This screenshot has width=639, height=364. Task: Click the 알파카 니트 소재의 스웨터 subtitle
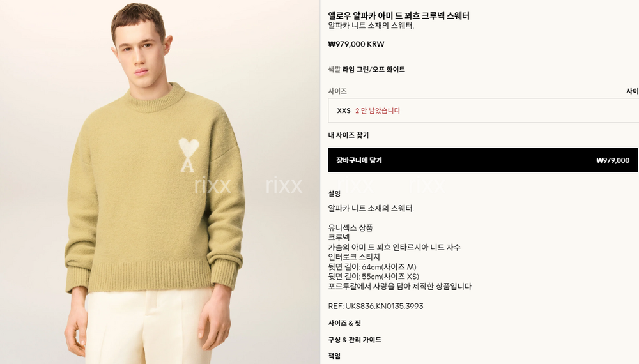point(371,26)
